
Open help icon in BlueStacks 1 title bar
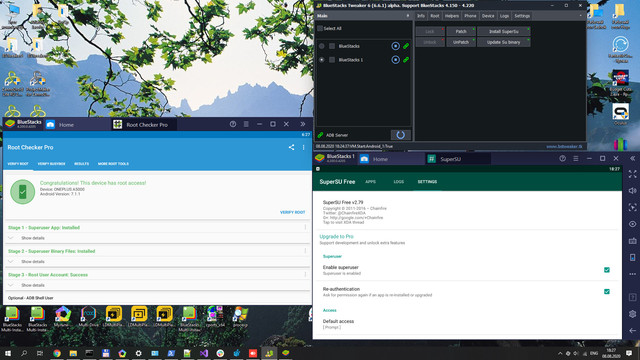(x=562, y=158)
